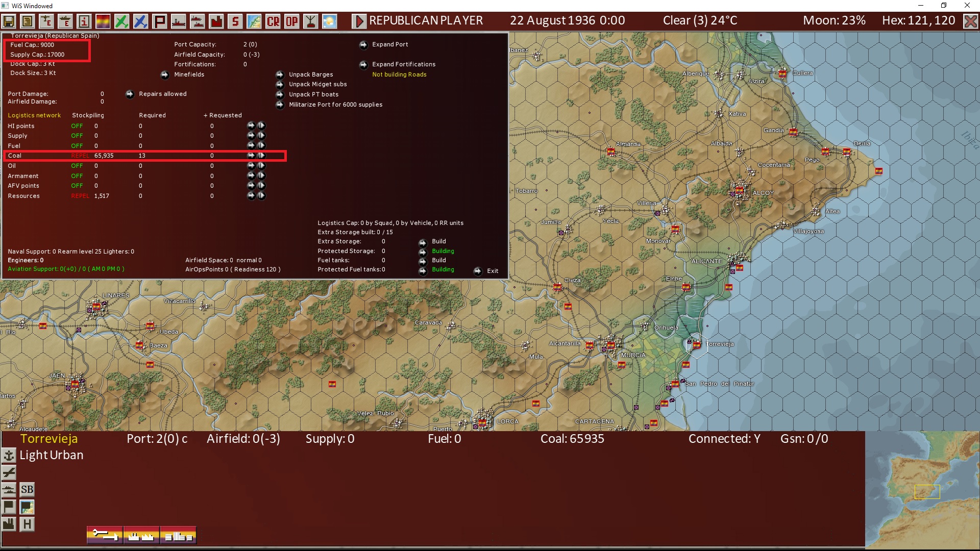Click the Expand Port arrow
Screen dimensions: 980x551
pos(363,45)
